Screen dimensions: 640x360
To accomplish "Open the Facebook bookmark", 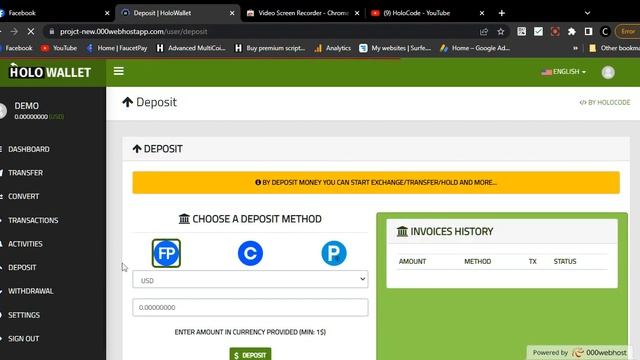I will click(x=16, y=48).
